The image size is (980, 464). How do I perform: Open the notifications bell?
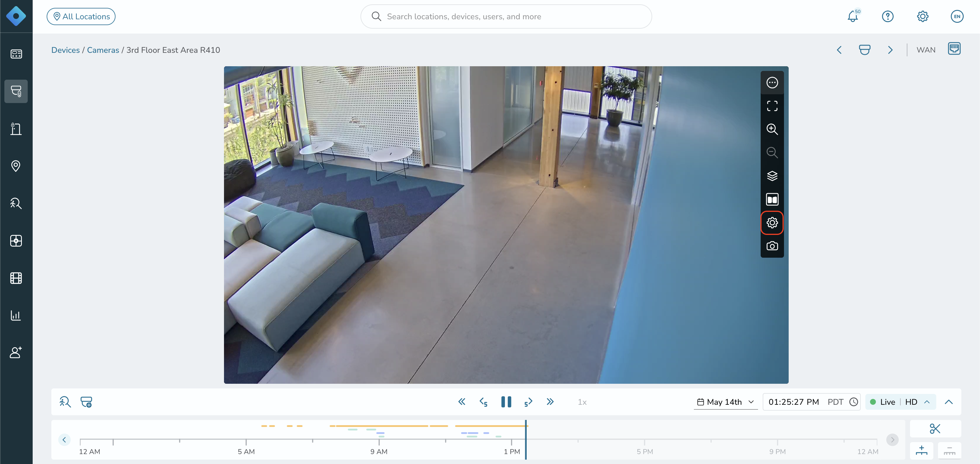(x=853, y=16)
